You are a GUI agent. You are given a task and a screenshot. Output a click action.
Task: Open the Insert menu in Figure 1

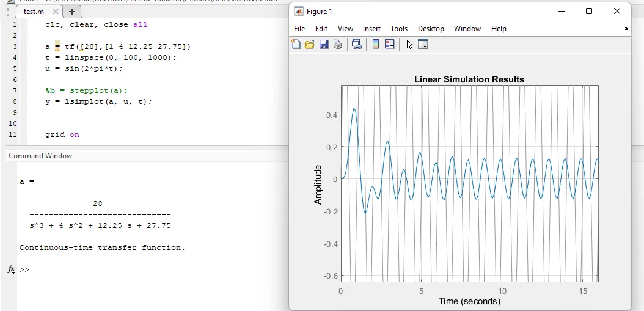[x=371, y=29]
